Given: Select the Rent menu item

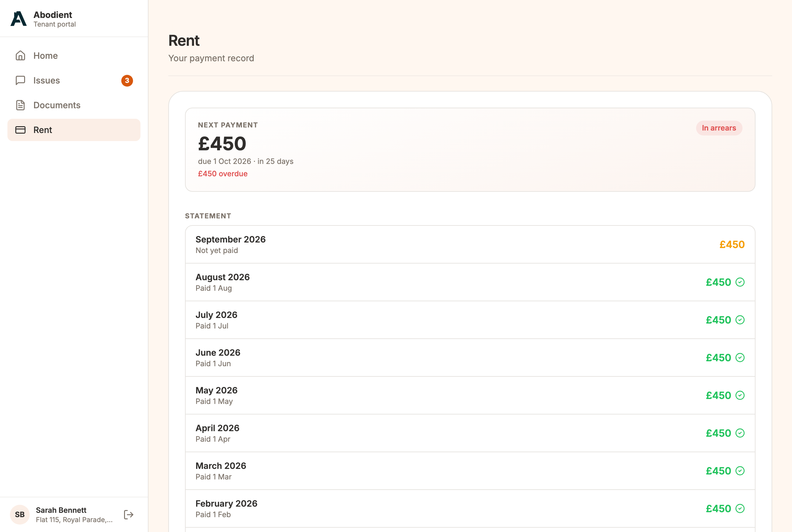Looking at the screenshot, I should 74,130.
